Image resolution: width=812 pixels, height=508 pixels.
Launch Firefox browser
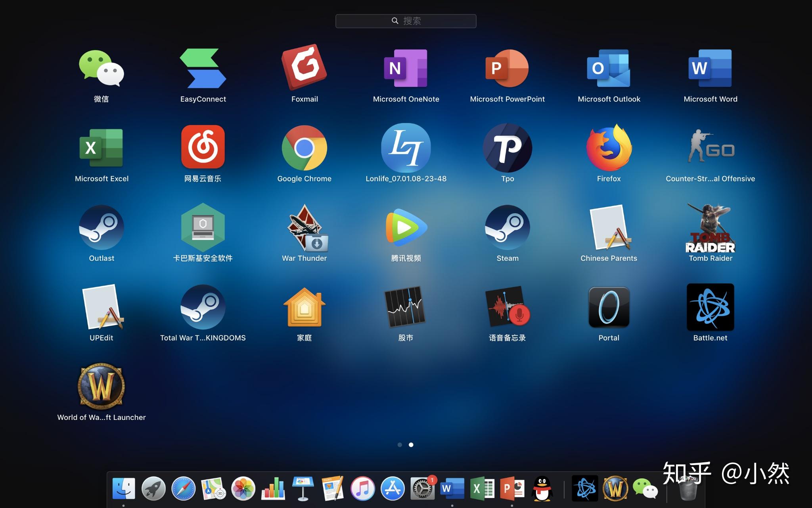(x=609, y=148)
